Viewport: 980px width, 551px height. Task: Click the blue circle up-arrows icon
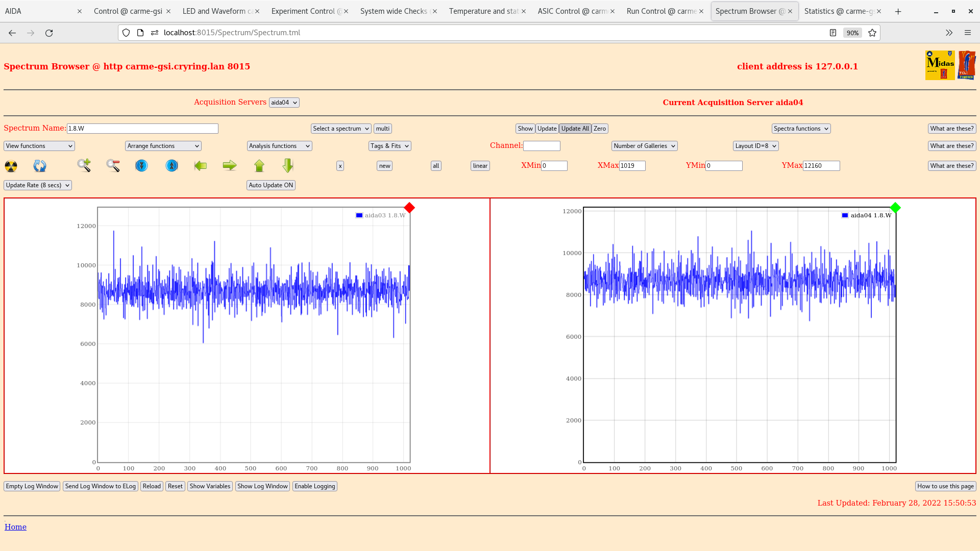[172, 165]
